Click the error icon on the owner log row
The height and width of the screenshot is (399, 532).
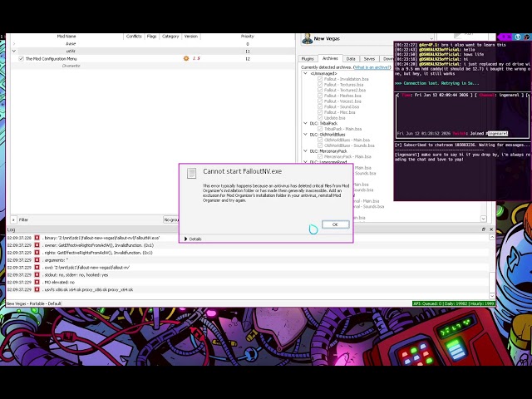(x=37, y=245)
